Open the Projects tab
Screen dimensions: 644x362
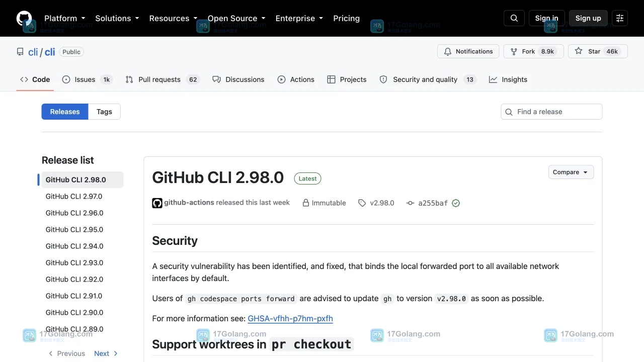(347, 79)
